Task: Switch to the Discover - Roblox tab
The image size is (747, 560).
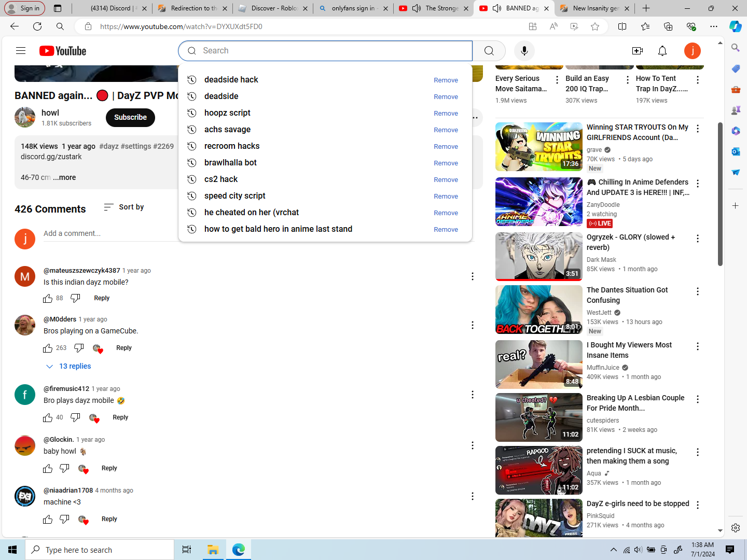Action: pyautogui.click(x=273, y=8)
